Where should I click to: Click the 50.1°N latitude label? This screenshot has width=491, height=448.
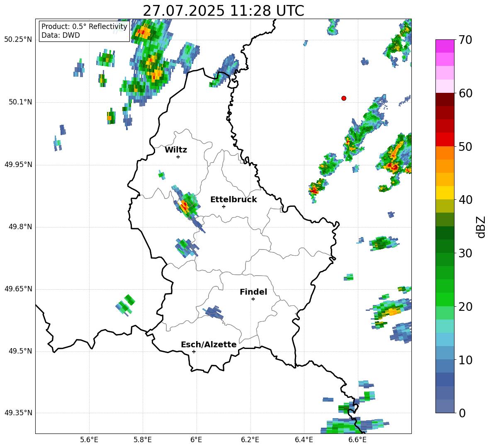click(20, 102)
